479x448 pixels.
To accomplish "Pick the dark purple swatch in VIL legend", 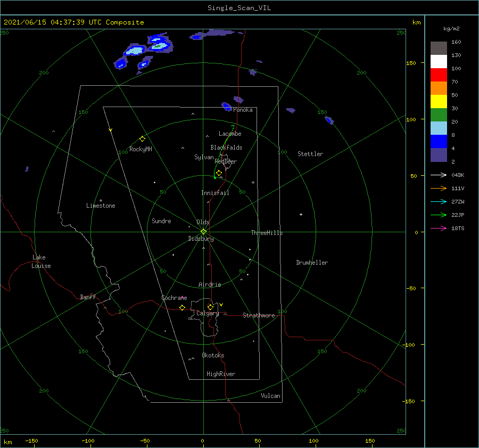I will coord(439,154).
